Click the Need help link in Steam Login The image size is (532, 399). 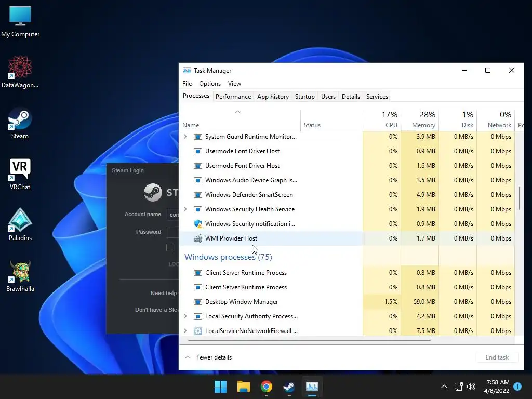(x=164, y=293)
